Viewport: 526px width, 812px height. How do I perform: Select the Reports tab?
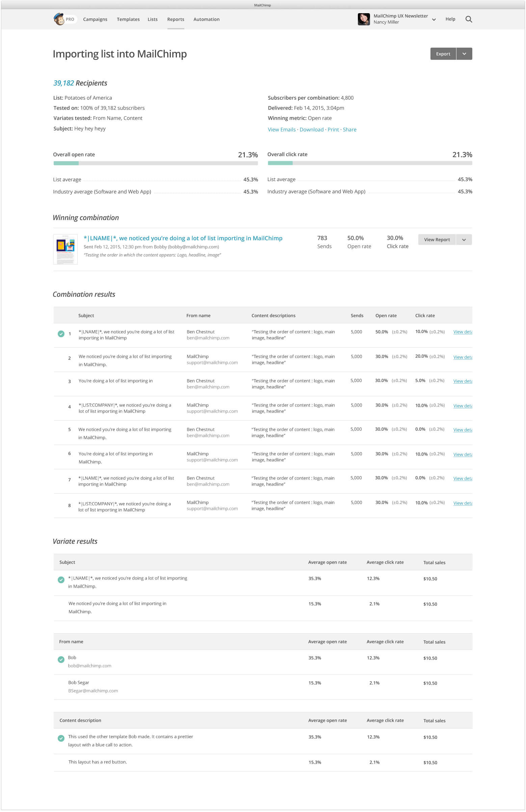click(x=176, y=20)
